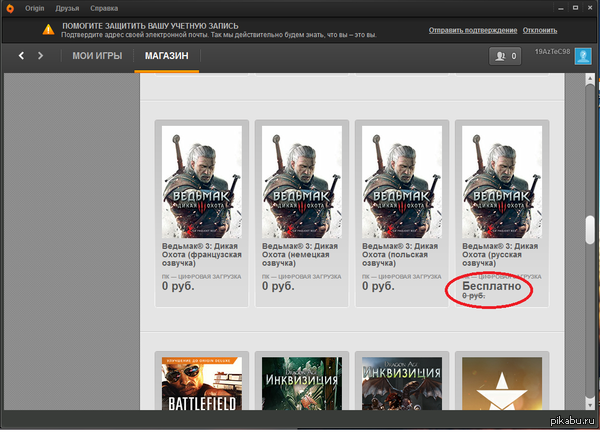Open Ведьмак 3 французская озвучка cover

[202, 182]
